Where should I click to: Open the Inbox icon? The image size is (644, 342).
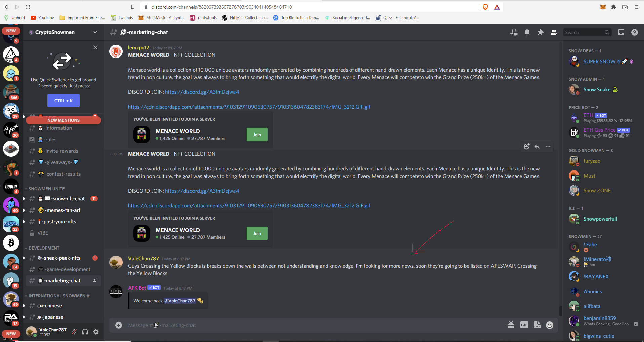621,32
